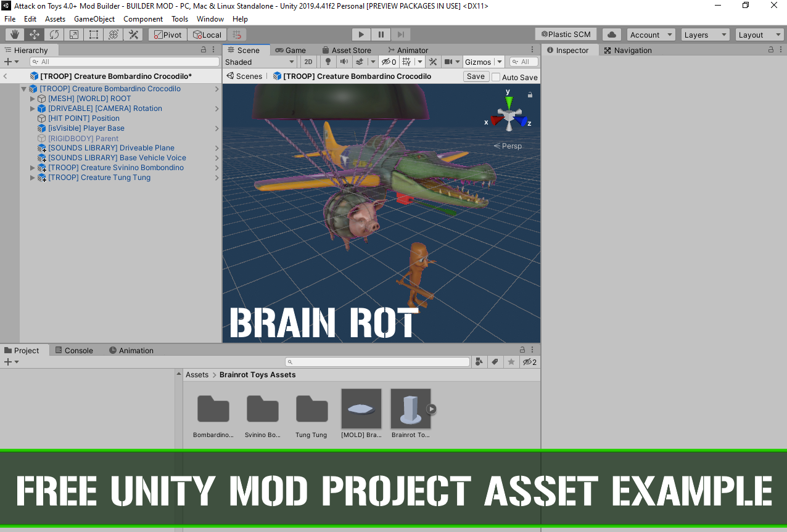
Task: Select the Scale tool
Action: coord(74,35)
